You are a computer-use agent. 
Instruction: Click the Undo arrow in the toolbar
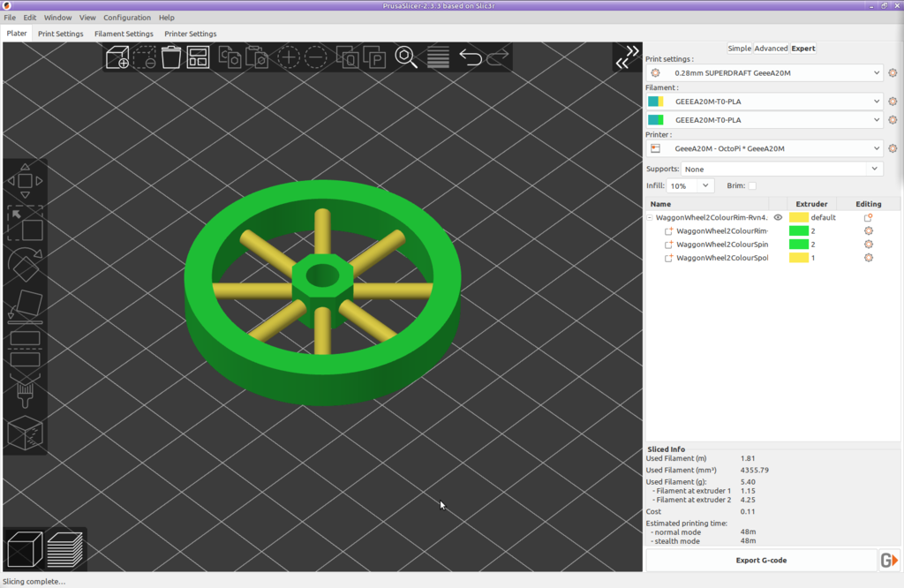pos(471,57)
